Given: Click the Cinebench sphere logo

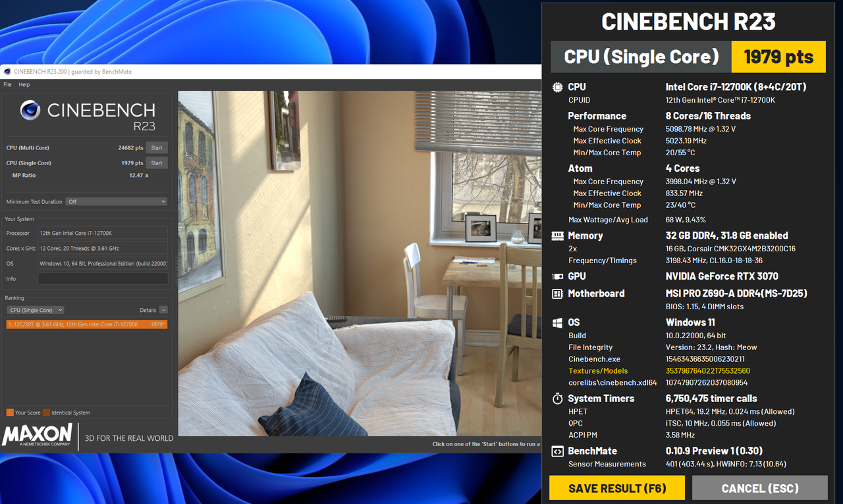Looking at the screenshot, I should click(30, 110).
